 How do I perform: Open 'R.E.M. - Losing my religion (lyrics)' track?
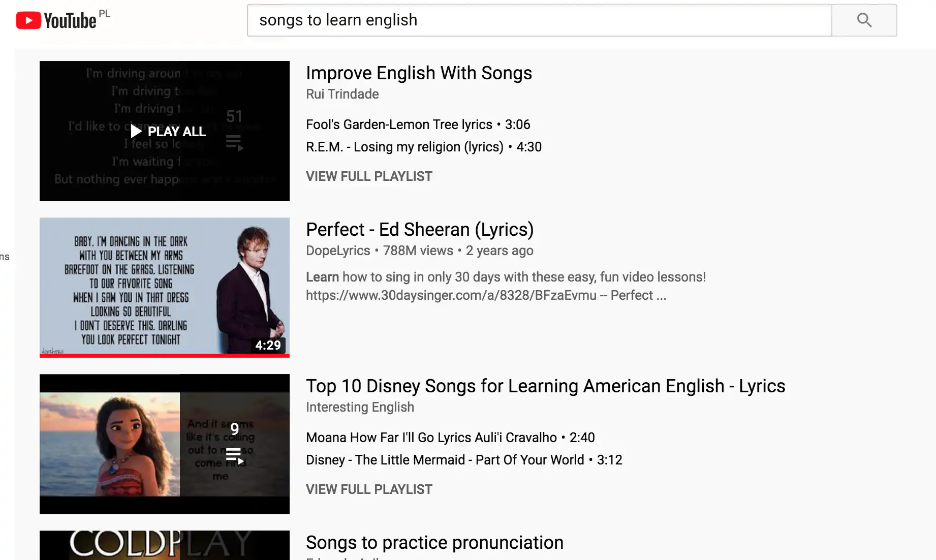point(424,147)
